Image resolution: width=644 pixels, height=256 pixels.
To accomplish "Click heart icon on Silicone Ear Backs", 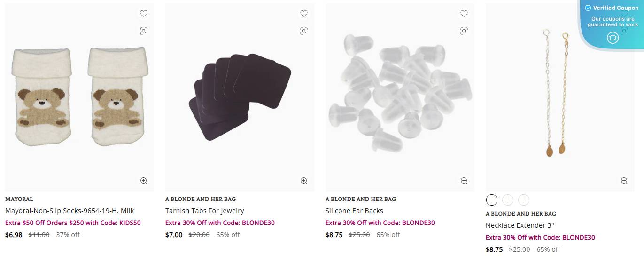I will [464, 14].
